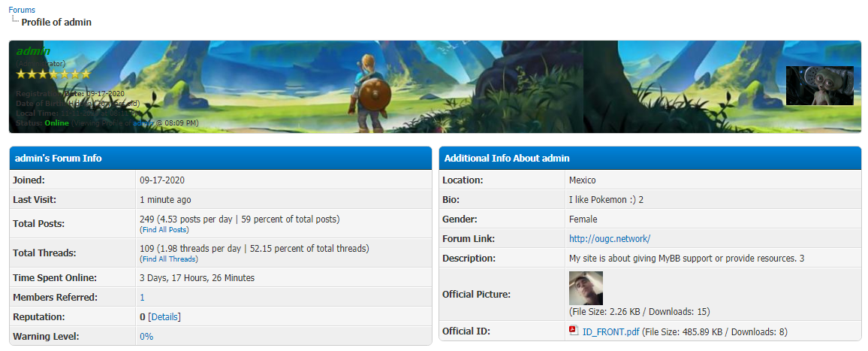Click the admin's Forum Info header
The width and height of the screenshot is (868, 351).
tap(59, 159)
